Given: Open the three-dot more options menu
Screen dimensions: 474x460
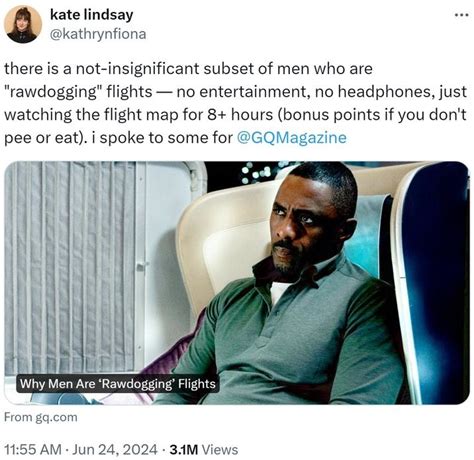Looking at the screenshot, I should (x=462, y=15).
